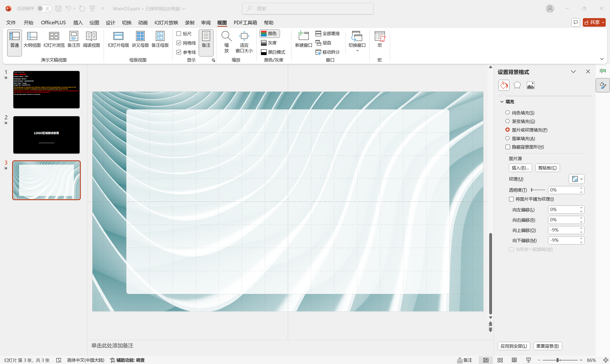Open the Texture dropdown

[x=576, y=179]
